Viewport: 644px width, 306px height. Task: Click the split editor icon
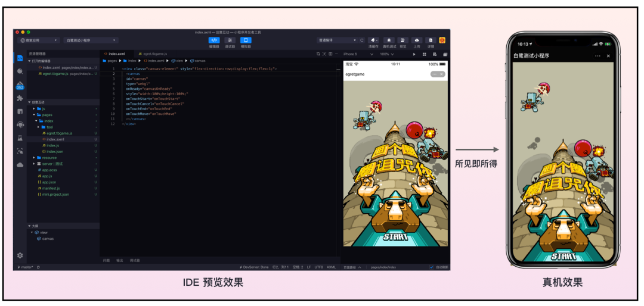(330, 54)
